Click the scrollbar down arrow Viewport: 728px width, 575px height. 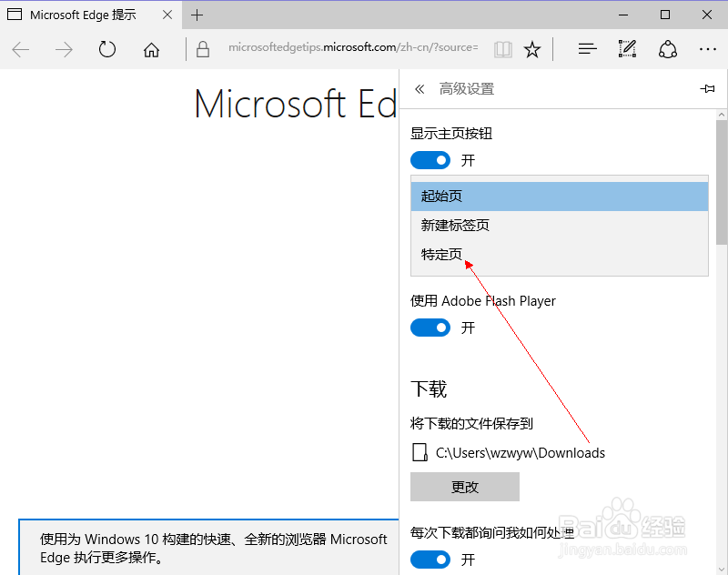pos(722,569)
